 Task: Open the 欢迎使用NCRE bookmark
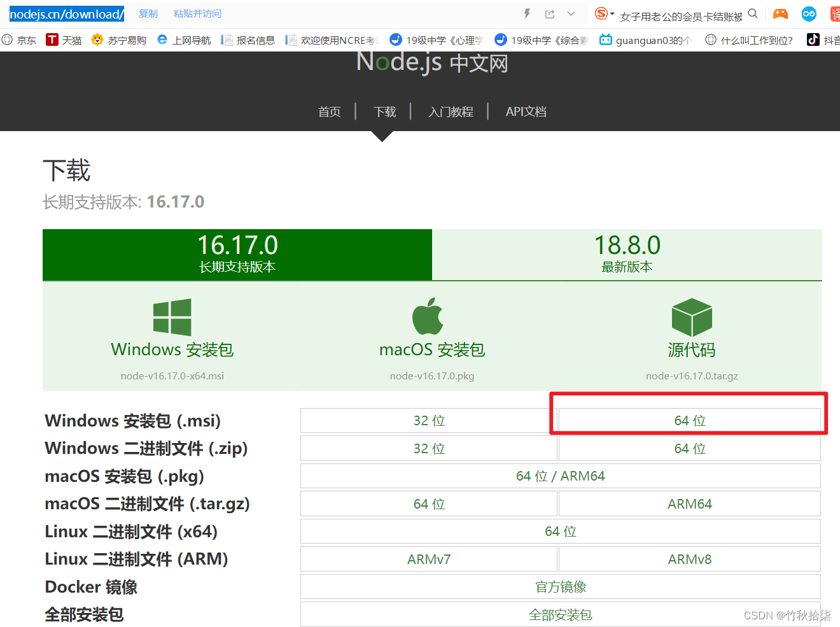[x=332, y=40]
